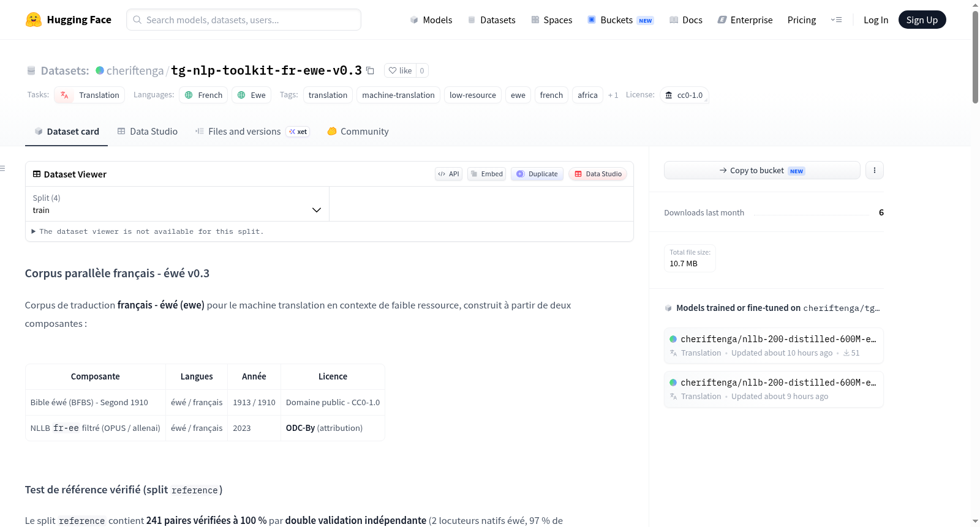Image resolution: width=980 pixels, height=527 pixels.
Task: Like the dataset with heart button
Action: click(x=400, y=70)
